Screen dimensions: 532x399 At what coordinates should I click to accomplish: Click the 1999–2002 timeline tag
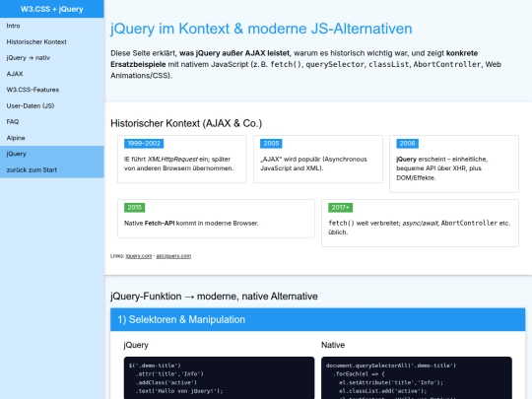[144, 144]
